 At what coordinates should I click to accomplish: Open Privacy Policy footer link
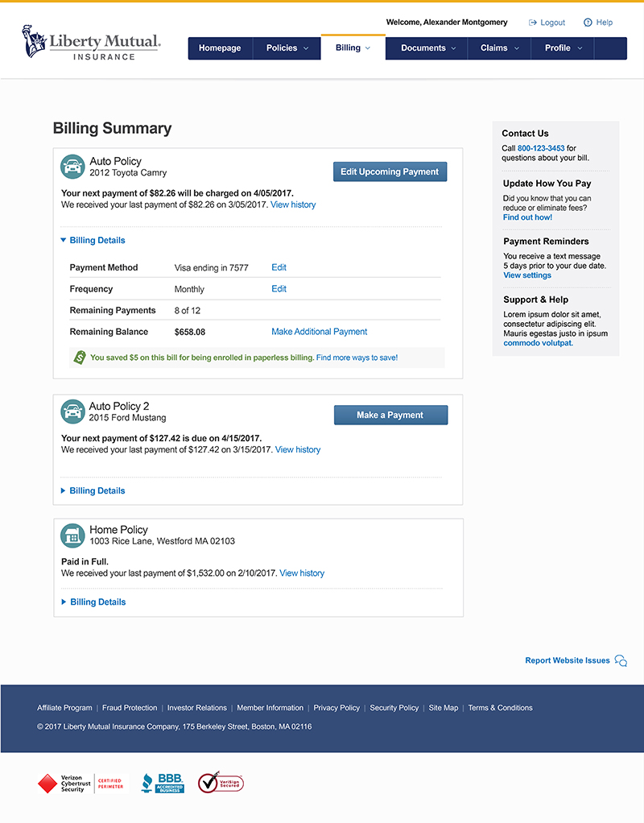click(x=336, y=708)
